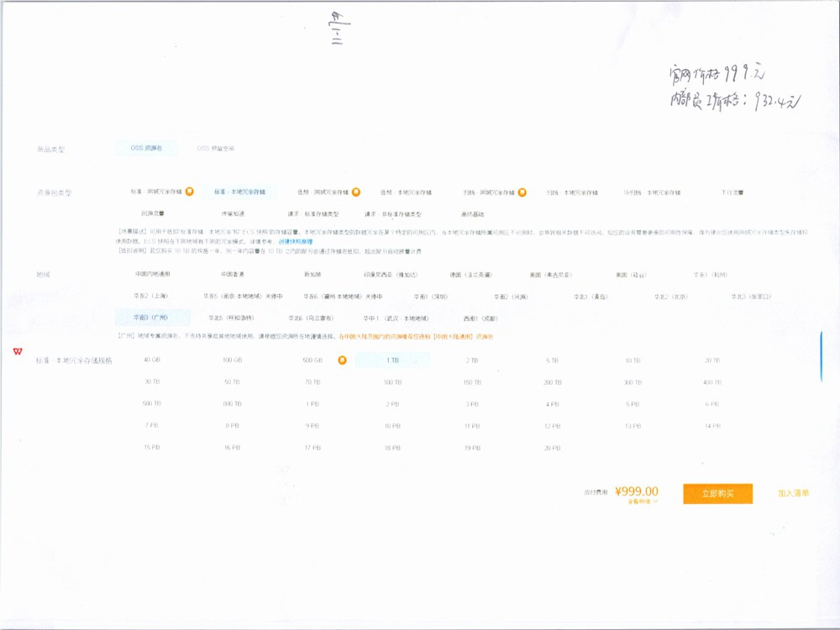Choose the 1 TB storage specification
The image size is (840, 630).
click(x=392, y=360)
